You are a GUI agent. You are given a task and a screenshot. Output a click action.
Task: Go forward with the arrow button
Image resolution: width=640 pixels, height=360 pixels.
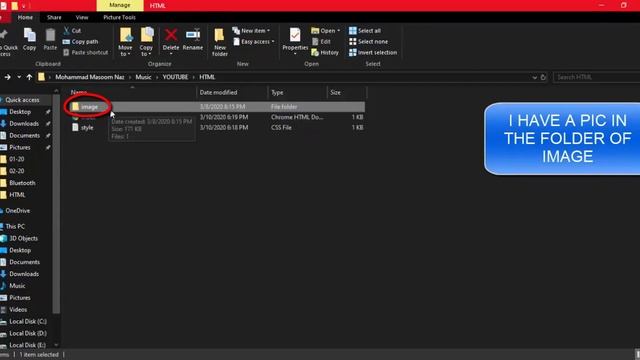[x=7, y=77]
